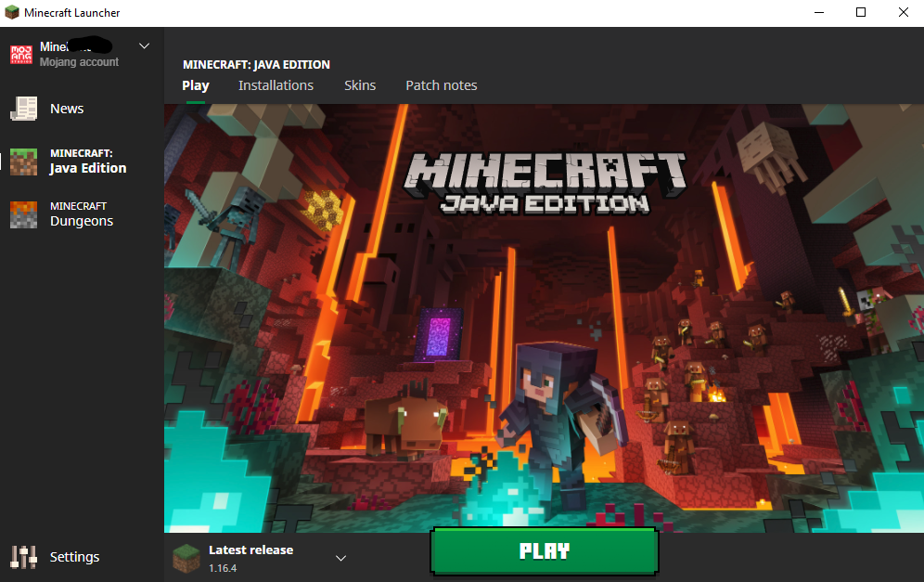Click the 1.16.4 version number
This screenshot has width=924, height=582.
223,568
